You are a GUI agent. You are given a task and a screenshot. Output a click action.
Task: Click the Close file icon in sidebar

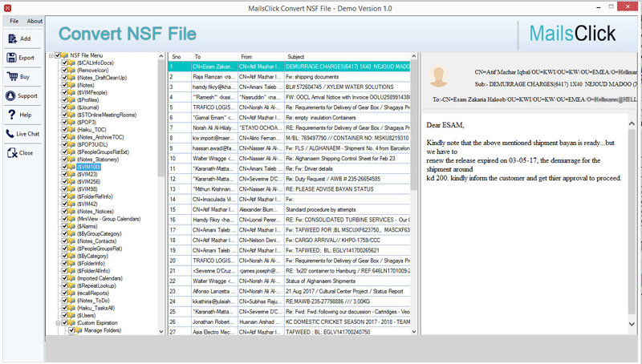pos(12,153)
